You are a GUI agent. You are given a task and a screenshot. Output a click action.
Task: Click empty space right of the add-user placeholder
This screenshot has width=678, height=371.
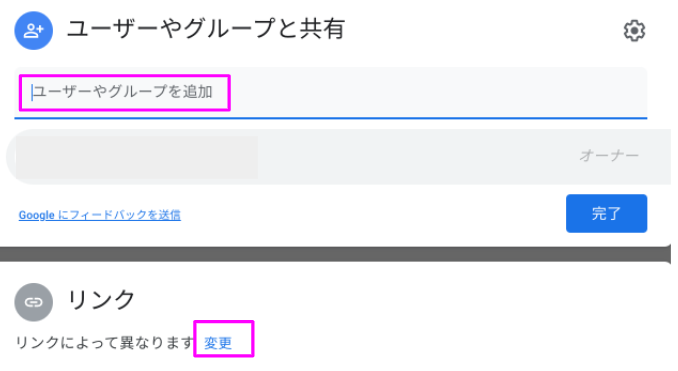[x=437, y=92]
